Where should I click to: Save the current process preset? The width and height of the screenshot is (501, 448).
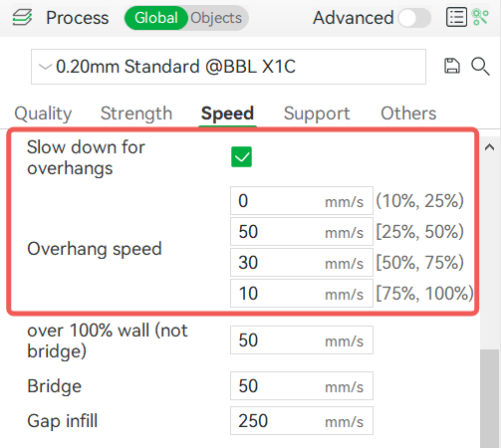pos(452,66)
